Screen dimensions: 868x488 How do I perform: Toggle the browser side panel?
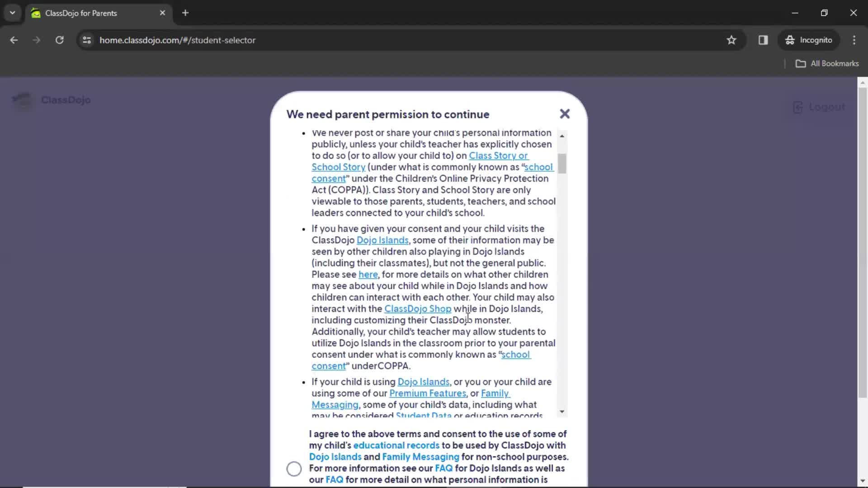point(763,40)
